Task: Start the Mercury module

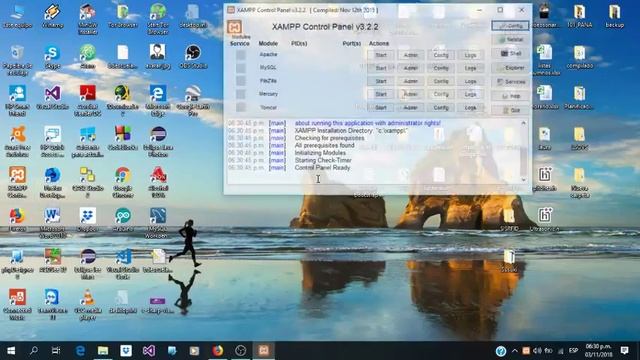Action: point(381,94)
